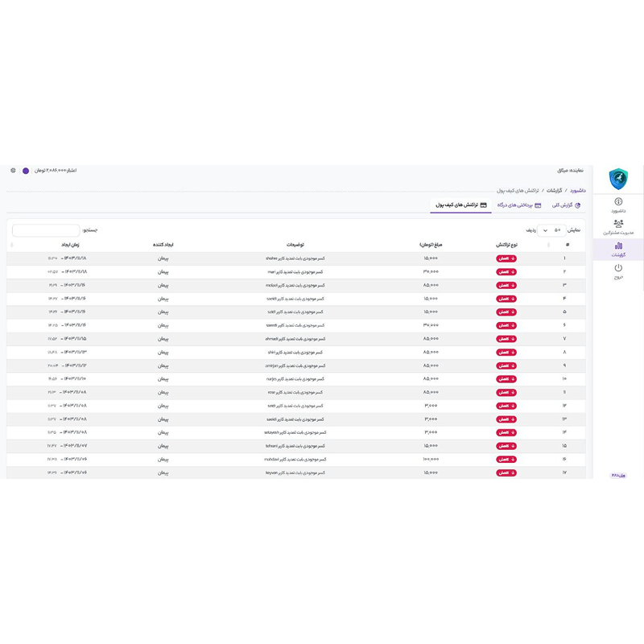Click the sort arrows beside the # column
This screenshot has height=644, width=644.
(x=549, y=245)
